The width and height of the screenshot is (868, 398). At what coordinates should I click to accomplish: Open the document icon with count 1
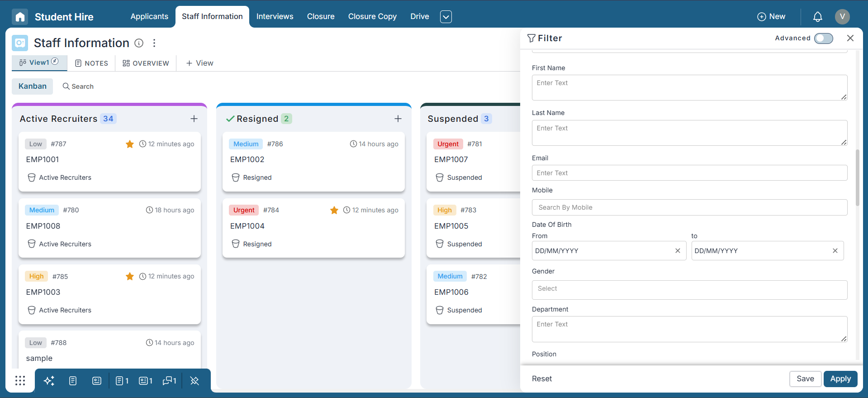click(x=122, y=381)
